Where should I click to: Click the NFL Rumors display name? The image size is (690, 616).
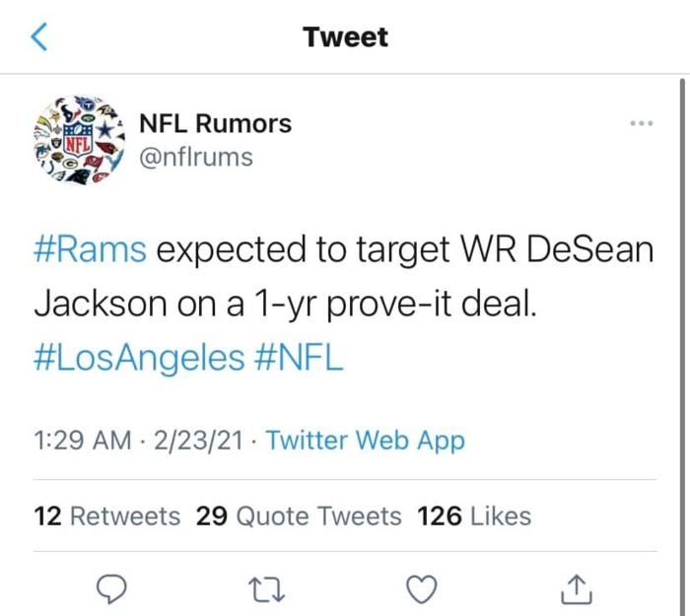coord(215,123)
